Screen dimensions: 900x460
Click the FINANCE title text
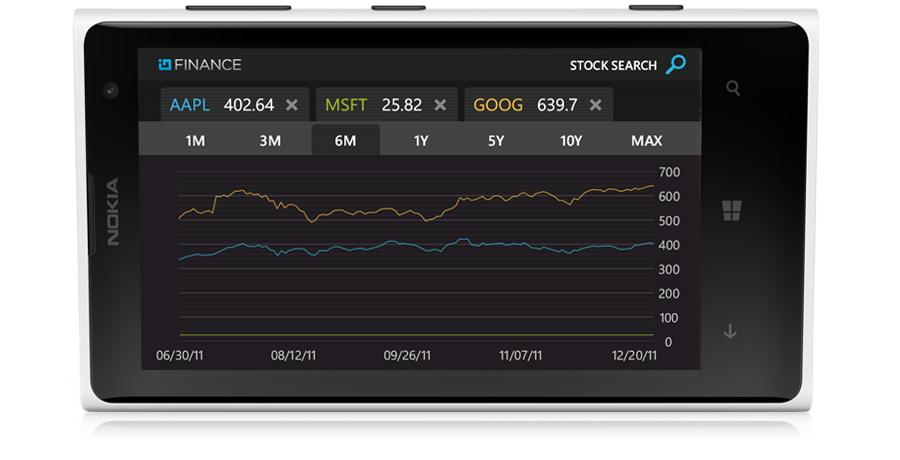208,64
